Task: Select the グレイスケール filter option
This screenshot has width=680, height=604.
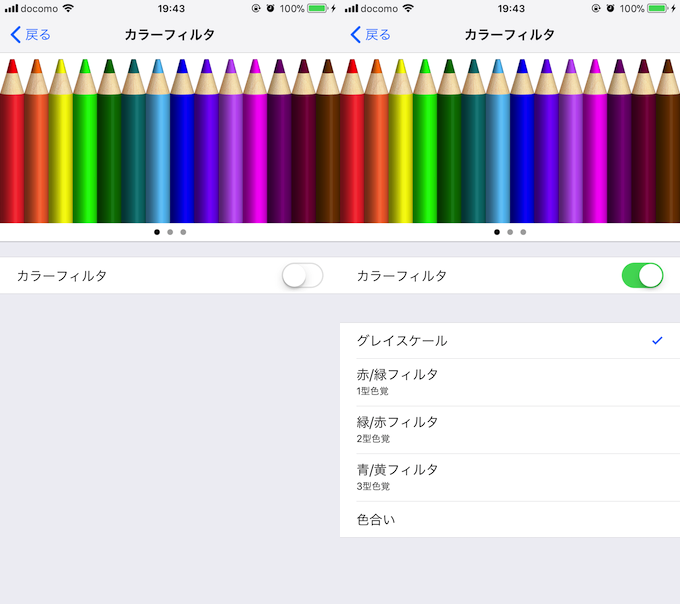Action: (402, 341)
